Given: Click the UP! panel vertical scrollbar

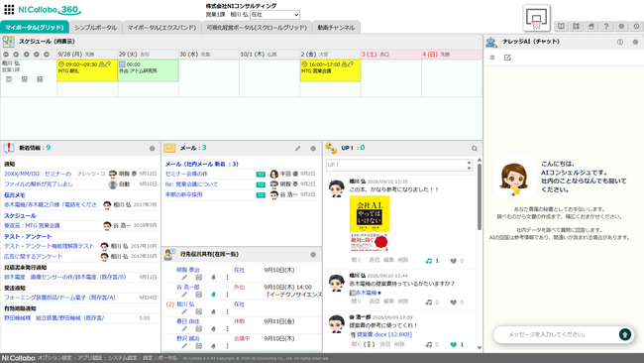Looking at the screenshot, I should point(479,197).
